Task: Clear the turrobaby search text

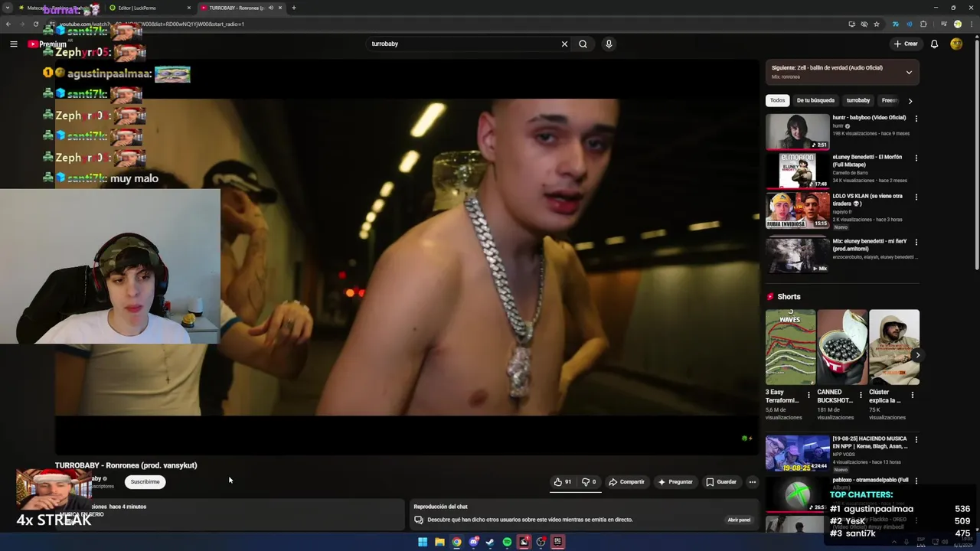Action: [564, 44]
